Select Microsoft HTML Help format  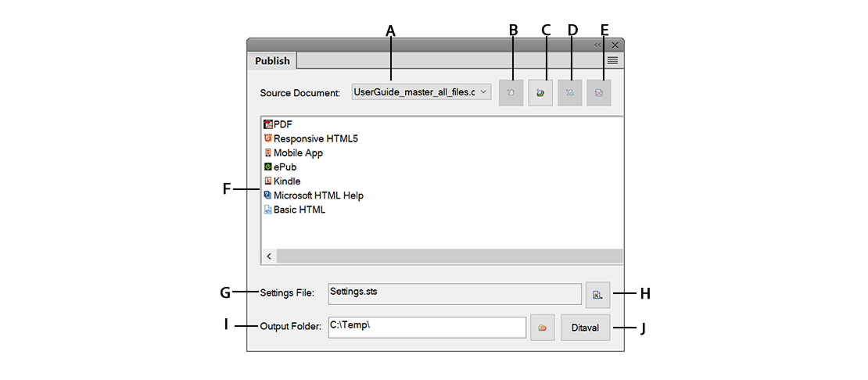tap(317, 195)
